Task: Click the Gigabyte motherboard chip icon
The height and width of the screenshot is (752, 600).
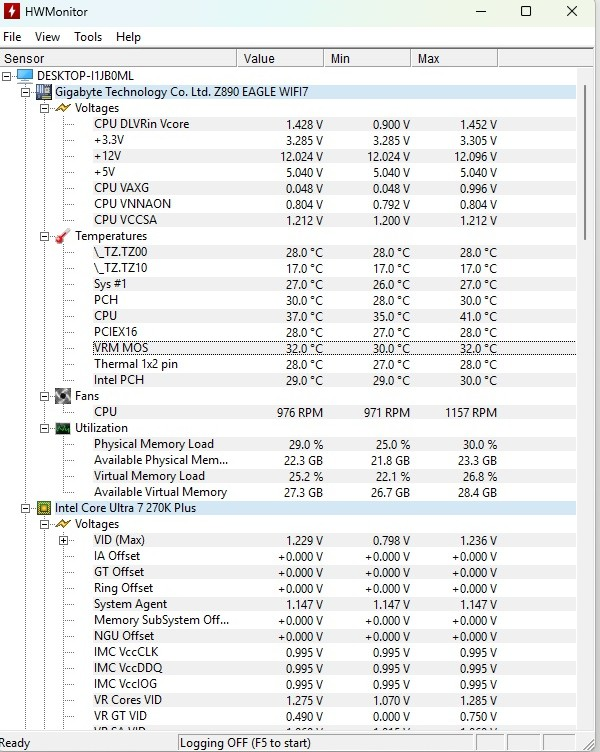Action: point(44,92)
